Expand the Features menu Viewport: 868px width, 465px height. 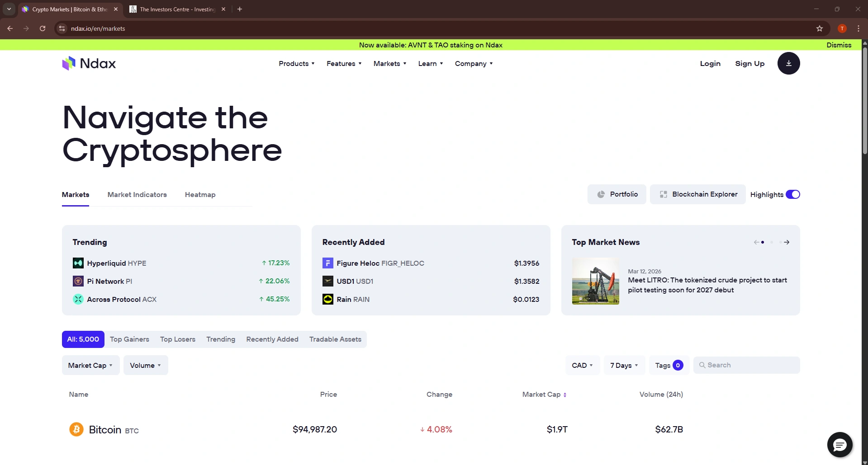[x=344, y=64]
